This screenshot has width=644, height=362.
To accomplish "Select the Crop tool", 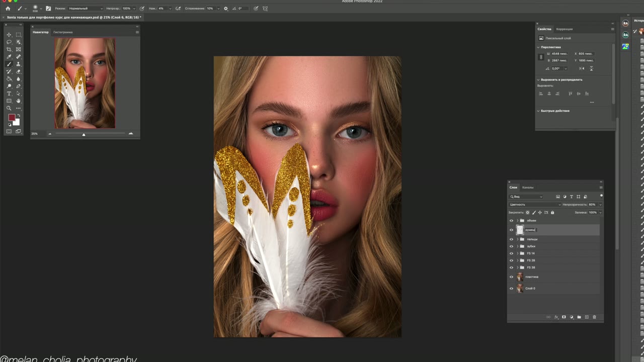I will click(x=9, y=49).
